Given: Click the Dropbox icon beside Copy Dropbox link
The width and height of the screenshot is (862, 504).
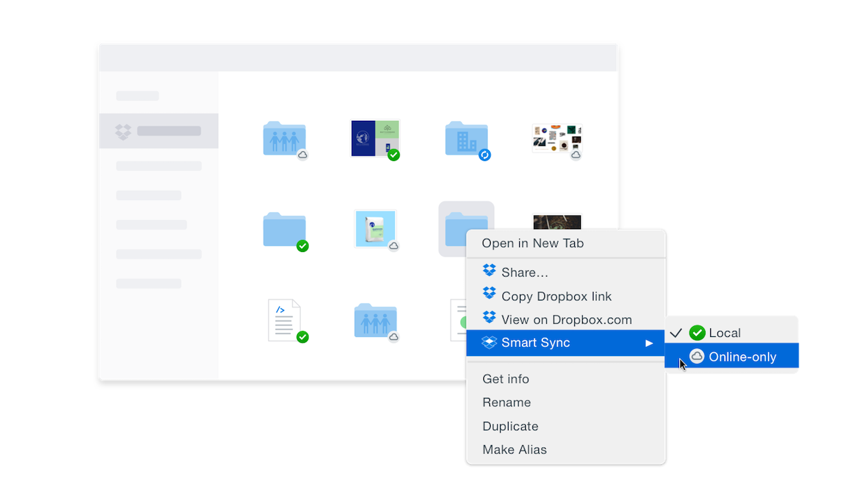Looking at the screenshot, I should (x=489, y=295).
